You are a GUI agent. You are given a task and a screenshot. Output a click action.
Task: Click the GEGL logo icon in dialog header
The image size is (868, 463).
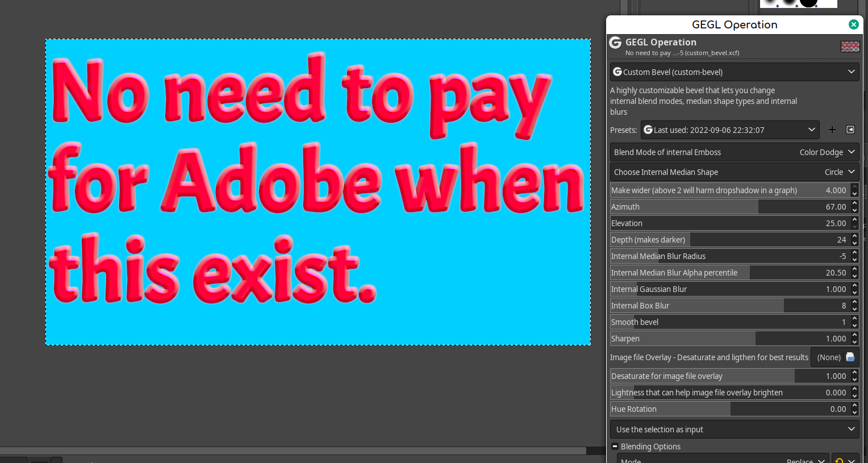pyautogui.click(x=615, y=43)
